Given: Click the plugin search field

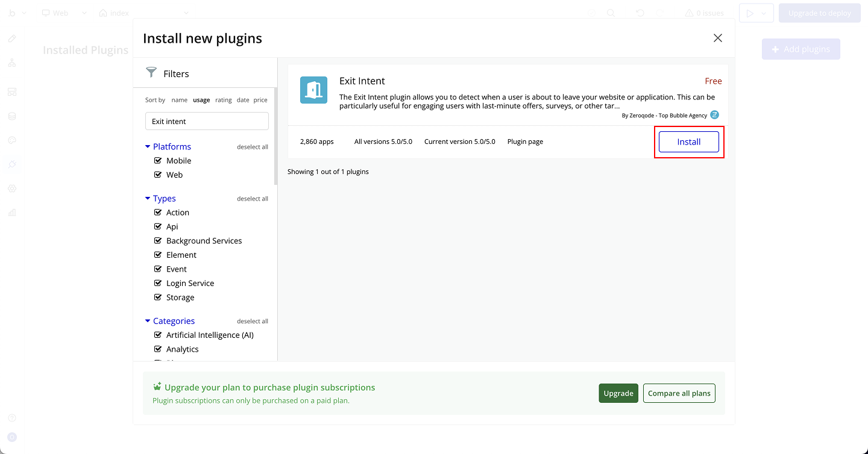Looking at the screenshot, I should click(x=207, y=122).
